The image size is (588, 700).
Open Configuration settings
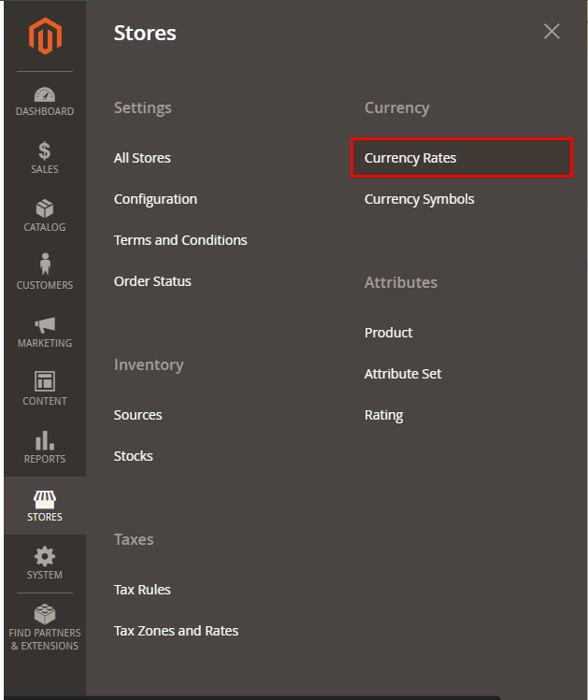pos(155,199)
